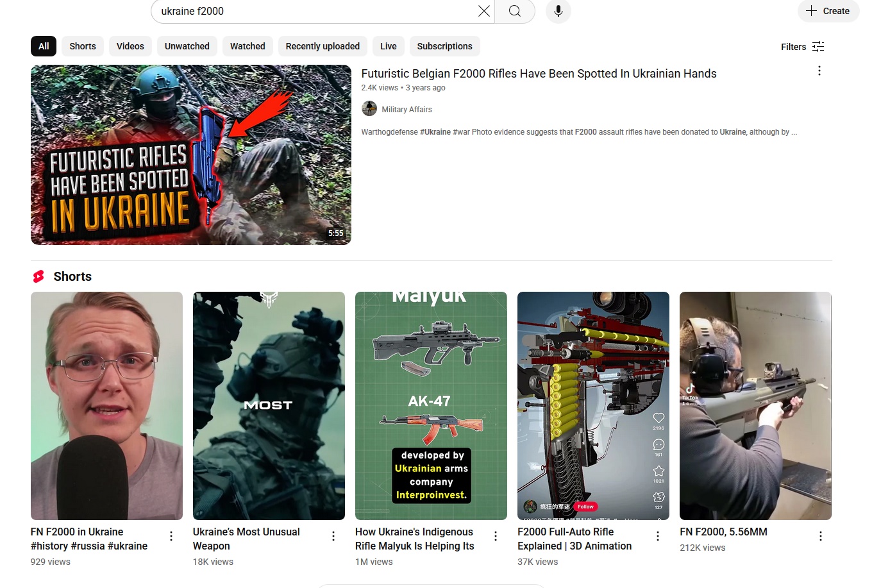Select the All filter chip
The image size is (872, 588).
point(44,46)
